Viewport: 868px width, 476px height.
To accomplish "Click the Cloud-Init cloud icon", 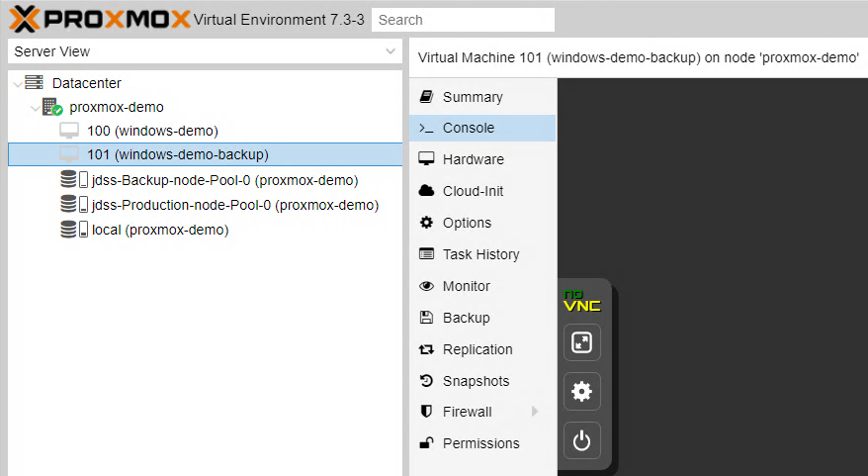I will [x=426, y=191].
